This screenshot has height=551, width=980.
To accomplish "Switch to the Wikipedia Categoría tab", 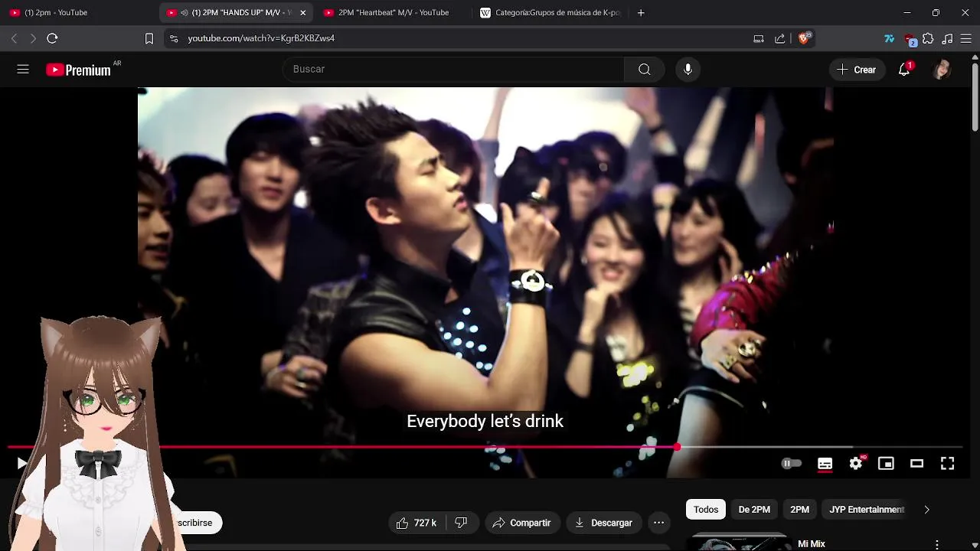I will coord(550,12).
